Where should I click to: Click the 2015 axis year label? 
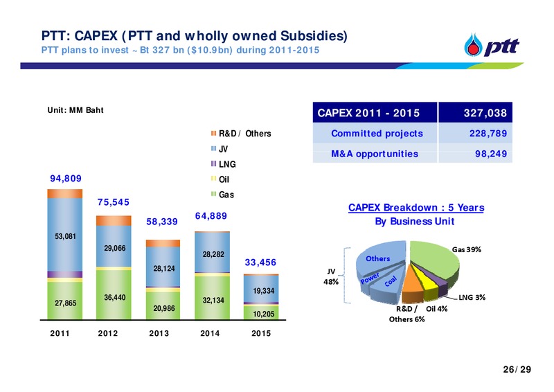click(x=261, y=333)
